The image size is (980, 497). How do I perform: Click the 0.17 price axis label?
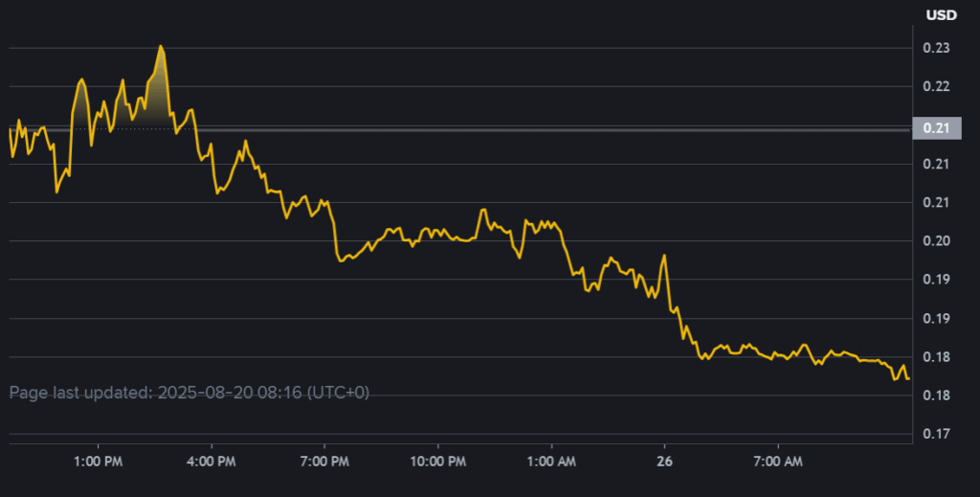pos(936,434)
